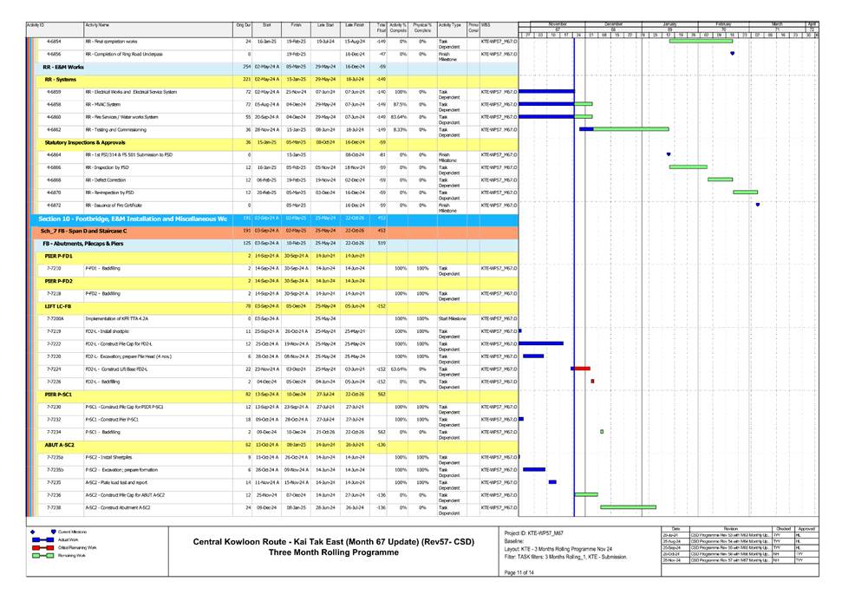Click the Critical Remaining Work legend symbol

coord(42,548)
